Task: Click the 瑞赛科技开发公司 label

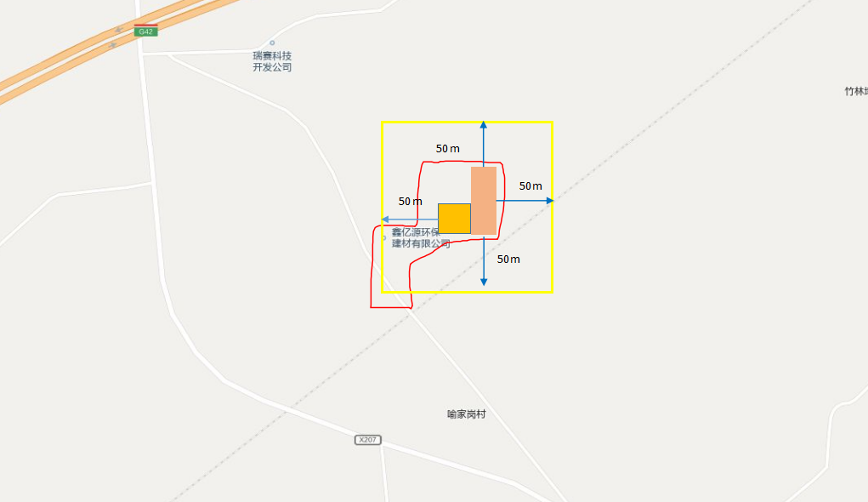Action: point(272,61)
